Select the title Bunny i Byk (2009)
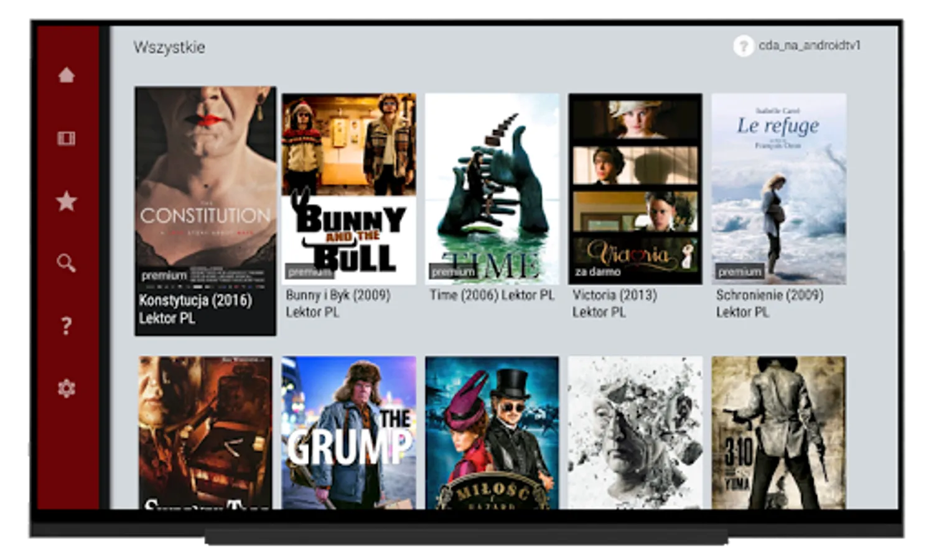Viewport: 934px width, 560px height. (x=338, y=295)
